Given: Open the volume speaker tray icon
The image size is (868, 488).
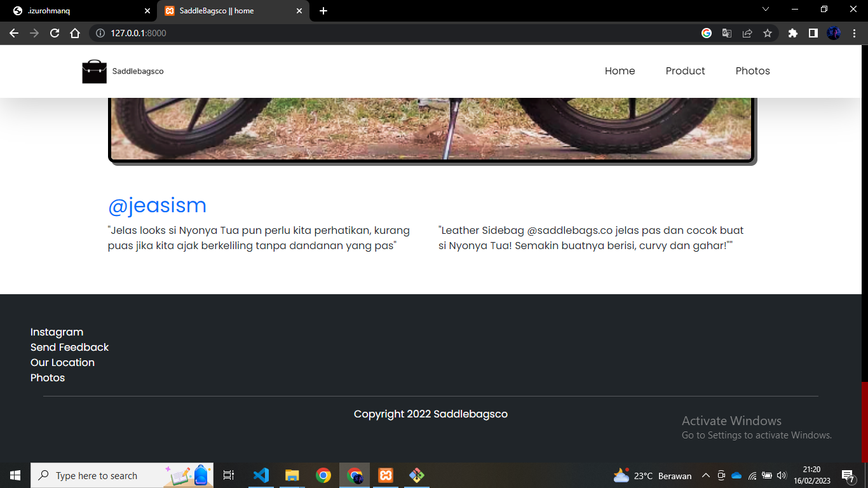Looking at the screenshot, I should 782,475.
